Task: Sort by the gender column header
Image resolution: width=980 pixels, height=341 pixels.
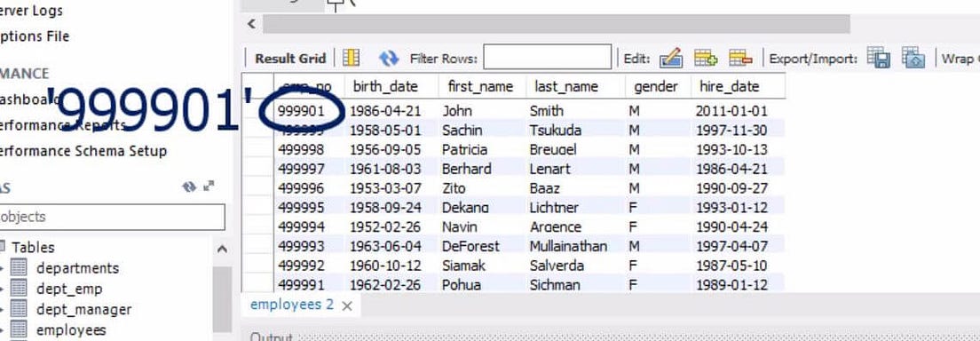Action: (658, 86)
